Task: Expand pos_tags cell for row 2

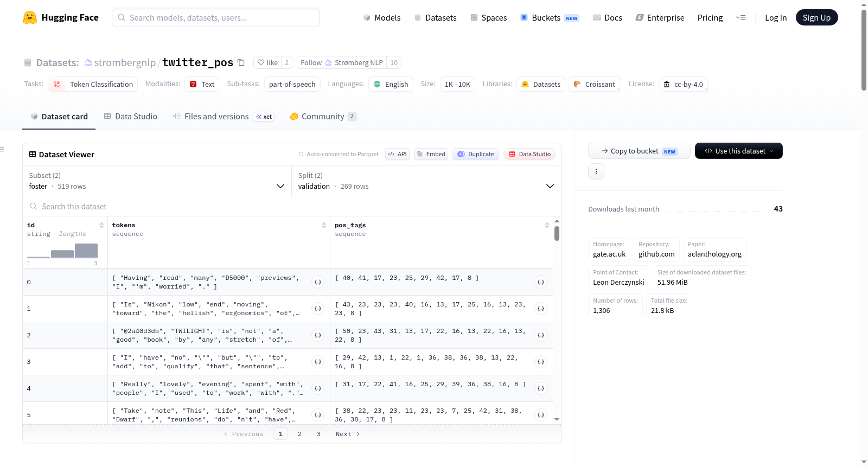Action: [x=541, y=335]
